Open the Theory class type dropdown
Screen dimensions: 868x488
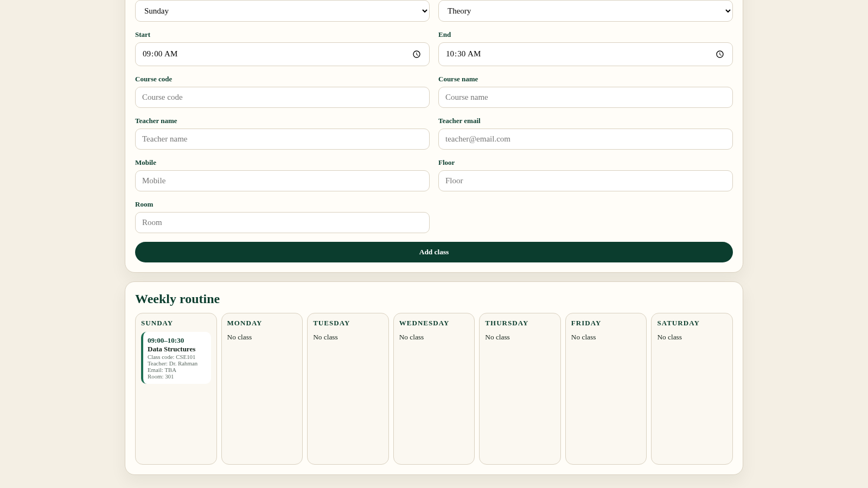585,11
